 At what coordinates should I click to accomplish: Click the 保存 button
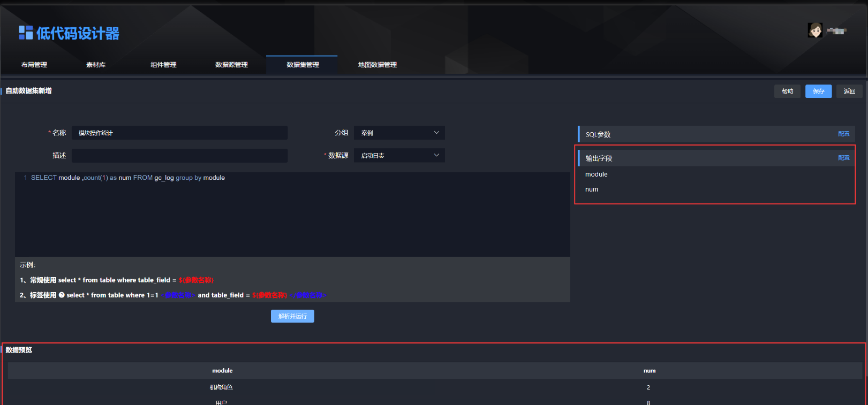(x=818, y=91)
